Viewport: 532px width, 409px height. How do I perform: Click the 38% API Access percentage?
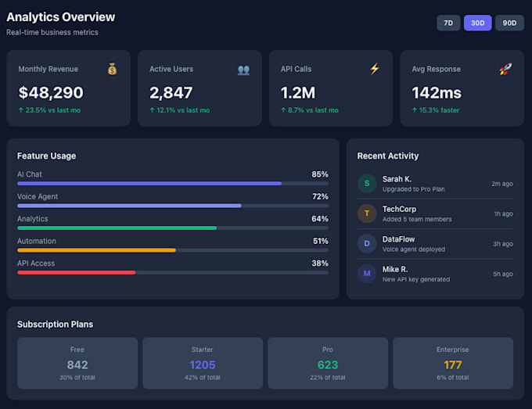(x=320, y=264)
